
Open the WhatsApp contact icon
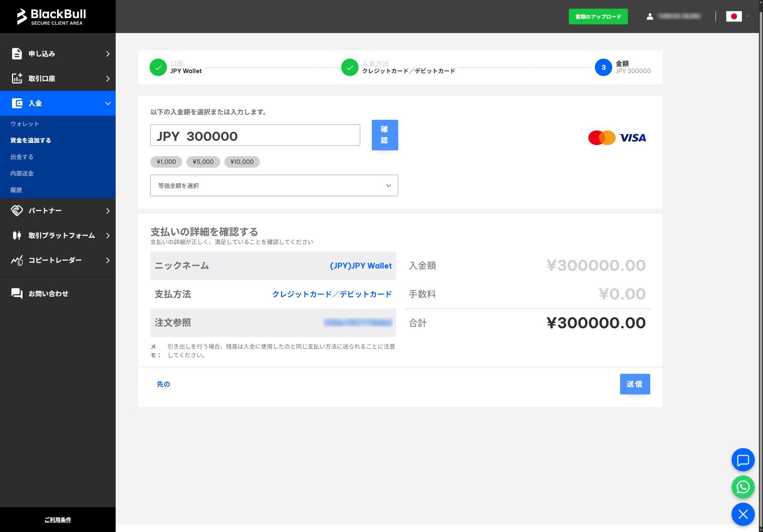click(742, 487)
